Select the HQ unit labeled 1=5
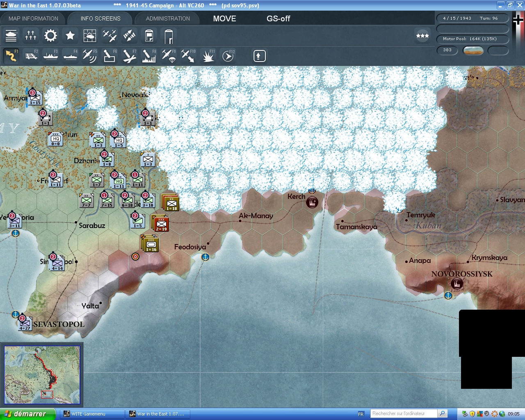The height and width of the screenshot is (420, 525). click(x=119, y=140)
